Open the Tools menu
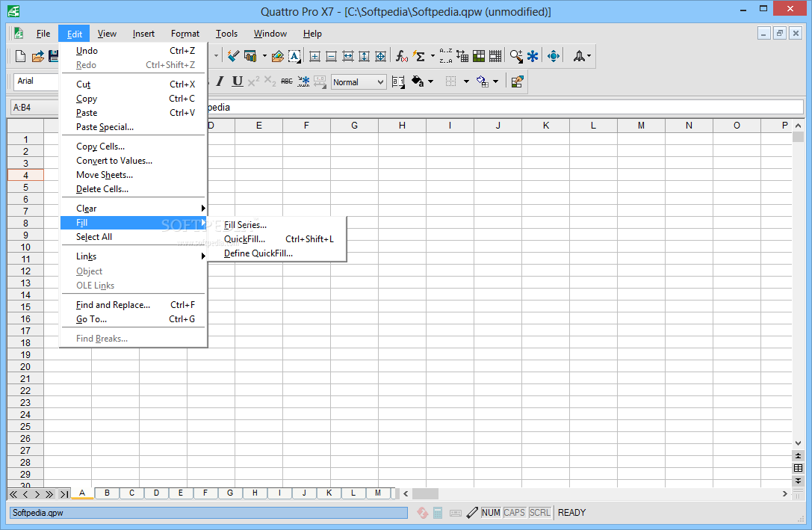Image resolution: width=812 pixels, height=530 pixels. pos(226,34)
